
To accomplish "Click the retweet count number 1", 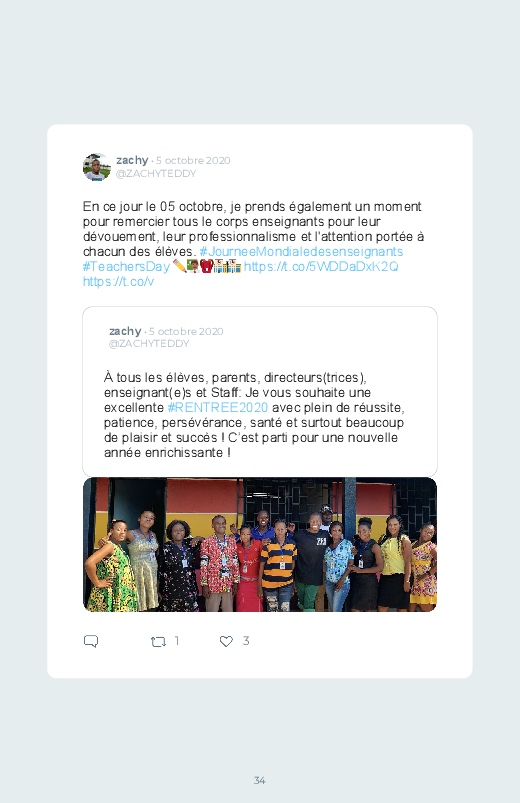I will pos(177,641).
